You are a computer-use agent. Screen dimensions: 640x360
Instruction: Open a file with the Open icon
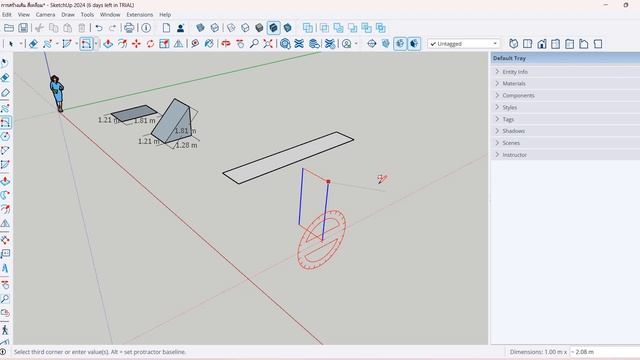[9, 28]
